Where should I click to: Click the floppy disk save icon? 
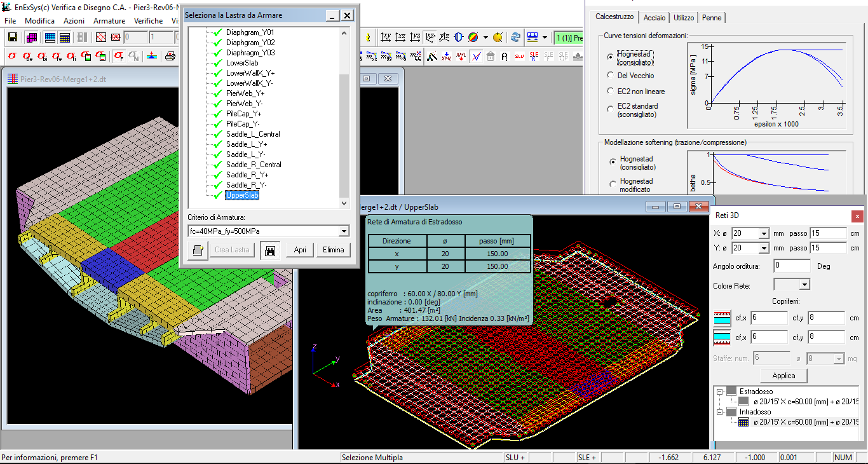pyautogui.click(x=12, y=38)
